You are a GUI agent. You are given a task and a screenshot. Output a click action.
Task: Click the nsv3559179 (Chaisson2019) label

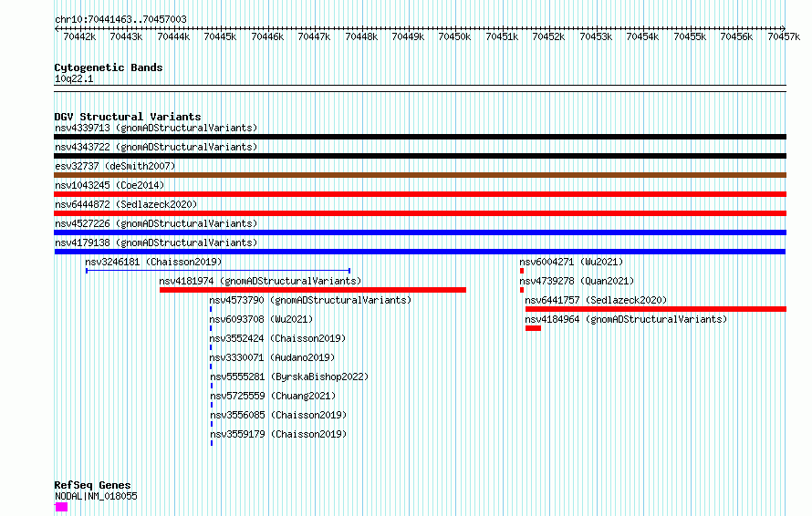[278, 434]
